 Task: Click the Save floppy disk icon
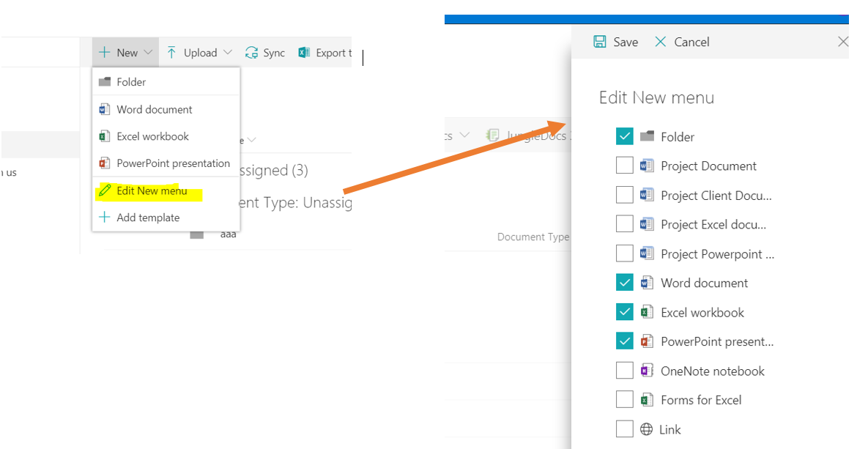point(599,42)
